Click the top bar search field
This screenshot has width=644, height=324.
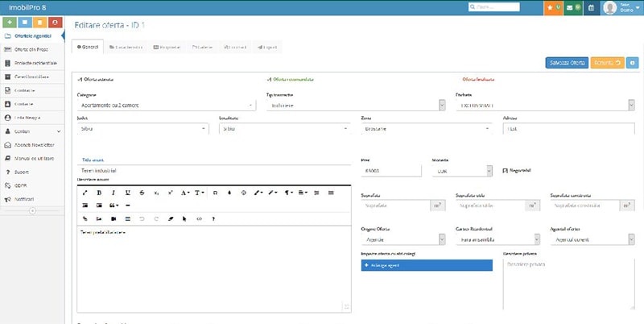tap(493, 7)
